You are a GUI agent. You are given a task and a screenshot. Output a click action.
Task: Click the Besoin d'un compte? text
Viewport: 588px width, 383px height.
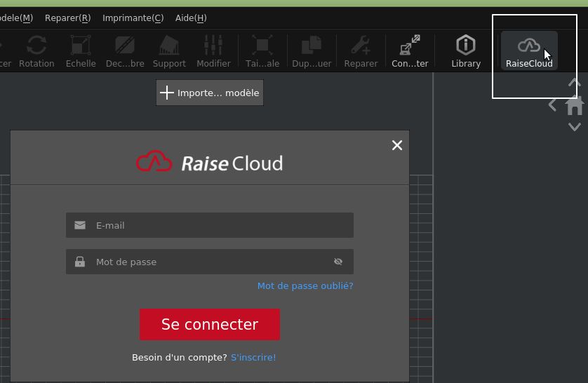pyautogui.click(x=179, y=358)
